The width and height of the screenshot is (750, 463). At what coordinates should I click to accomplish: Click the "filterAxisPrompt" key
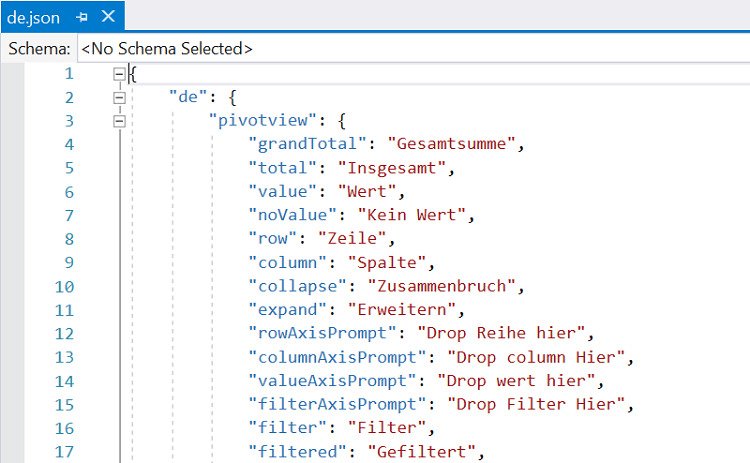[337, 404]
